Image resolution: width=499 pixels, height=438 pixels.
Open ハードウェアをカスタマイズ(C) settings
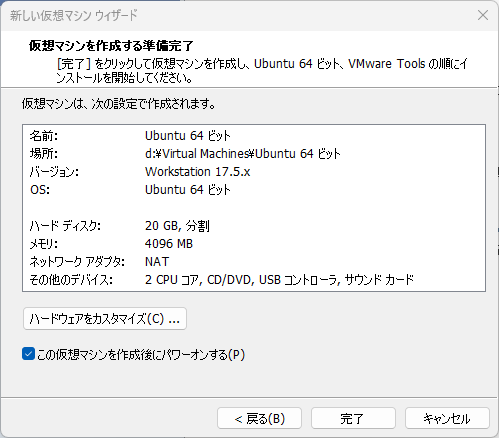click(105, 319)
